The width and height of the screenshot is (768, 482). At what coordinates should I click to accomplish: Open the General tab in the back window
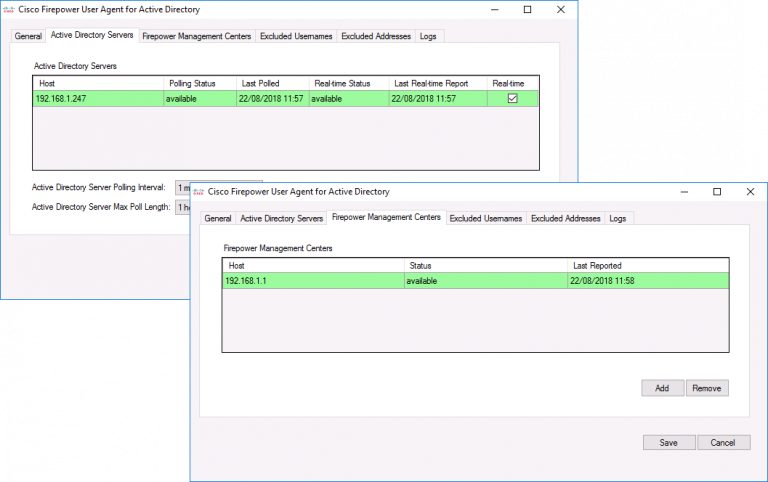point(28,36)
